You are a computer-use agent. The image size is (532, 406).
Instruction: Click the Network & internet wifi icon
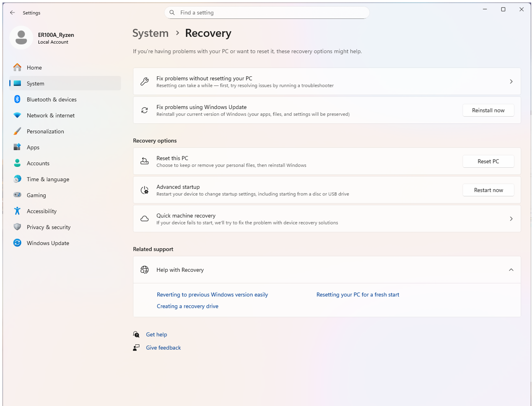coord(17,115)
